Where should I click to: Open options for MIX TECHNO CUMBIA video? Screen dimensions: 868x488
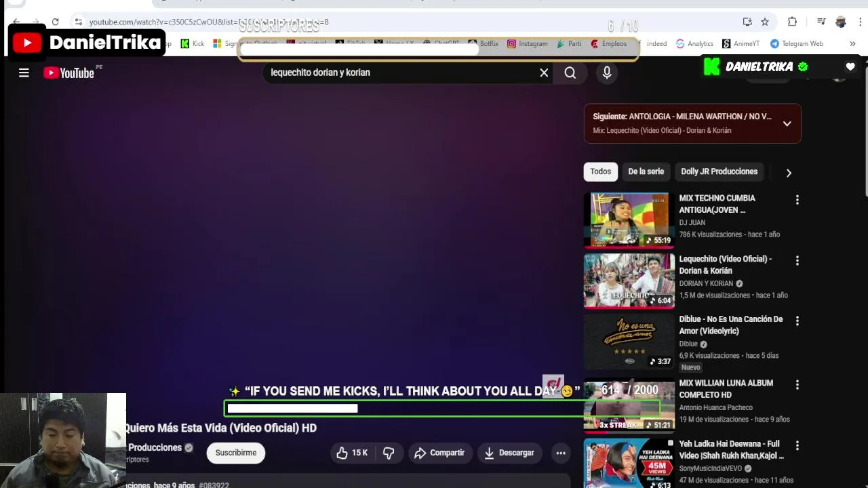click(x=797, y=199)
